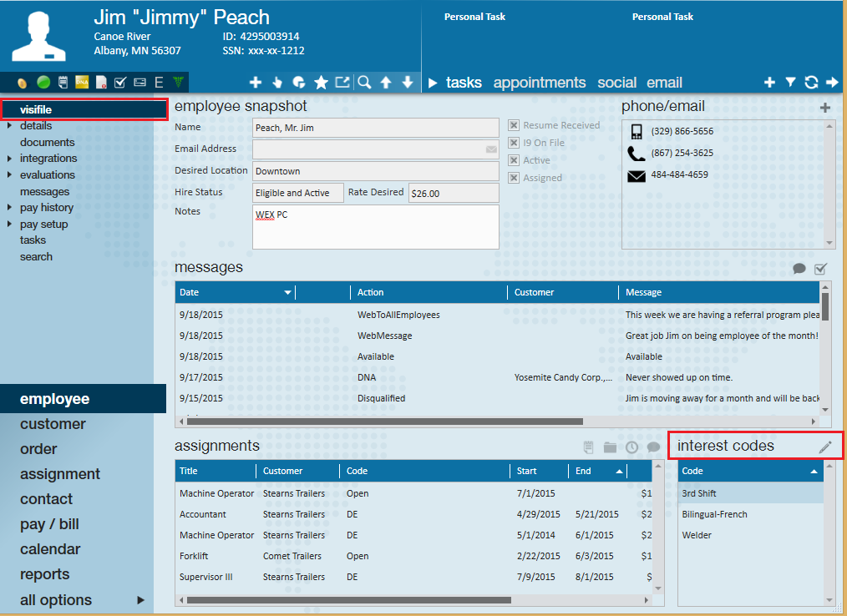Image resolution: width=847 pixels, height=616 pixels.
Task: Open the reports section in sidebar
Action: (x=45, y=574)
